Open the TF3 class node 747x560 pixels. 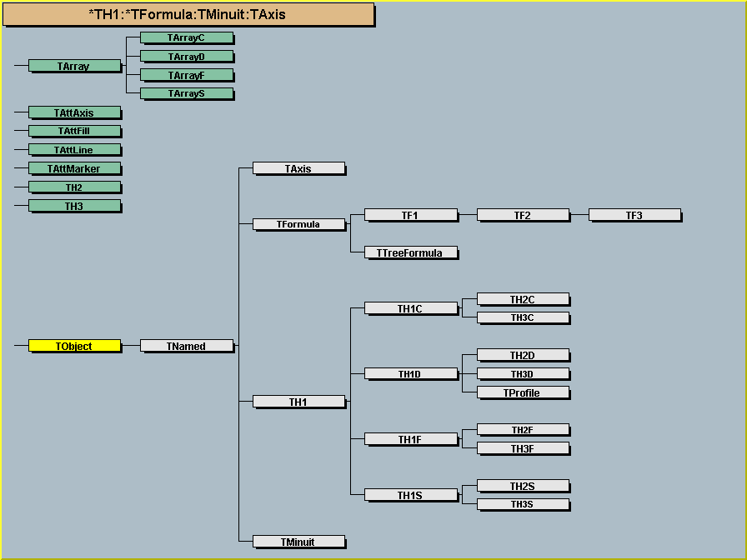coord(634,215)
